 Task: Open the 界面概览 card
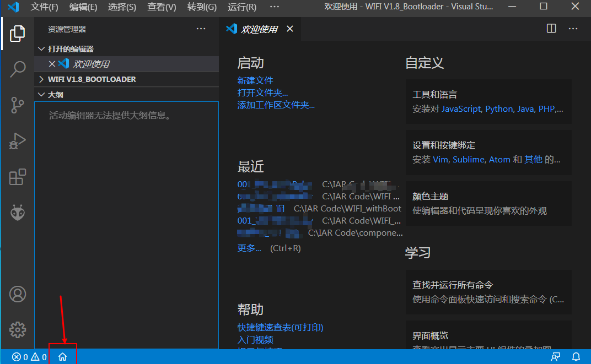pos(488,335)
